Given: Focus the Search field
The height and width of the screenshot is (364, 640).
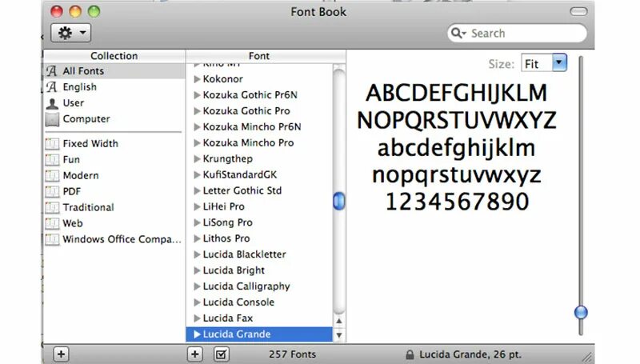Looking at the screenshot, I should [517, 33].
